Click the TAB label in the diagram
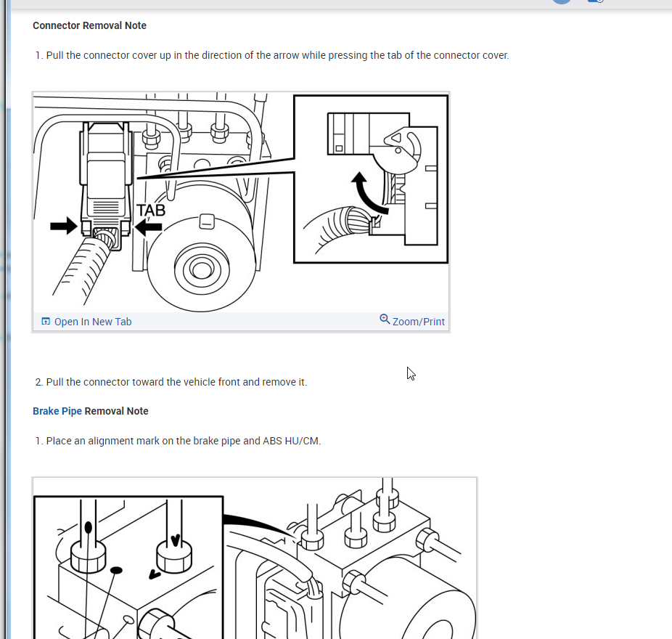This screenshot has width=672, height=639. [x=151, y=211]
